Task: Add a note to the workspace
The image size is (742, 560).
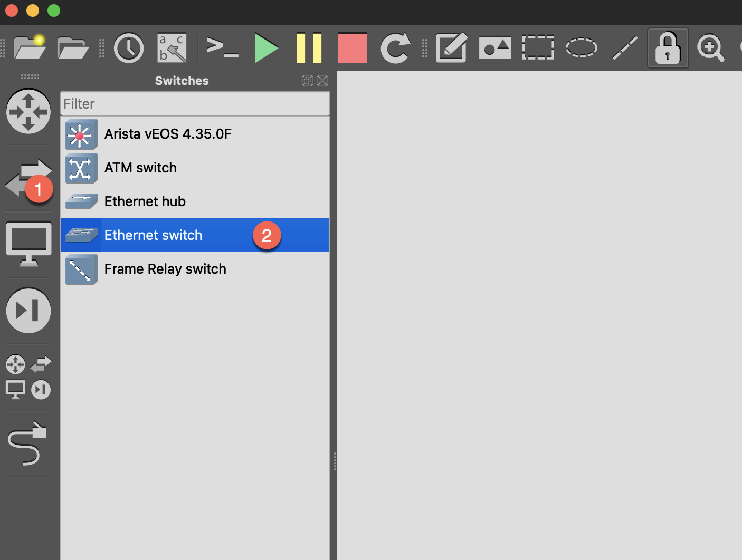Action: pos(451,48)
